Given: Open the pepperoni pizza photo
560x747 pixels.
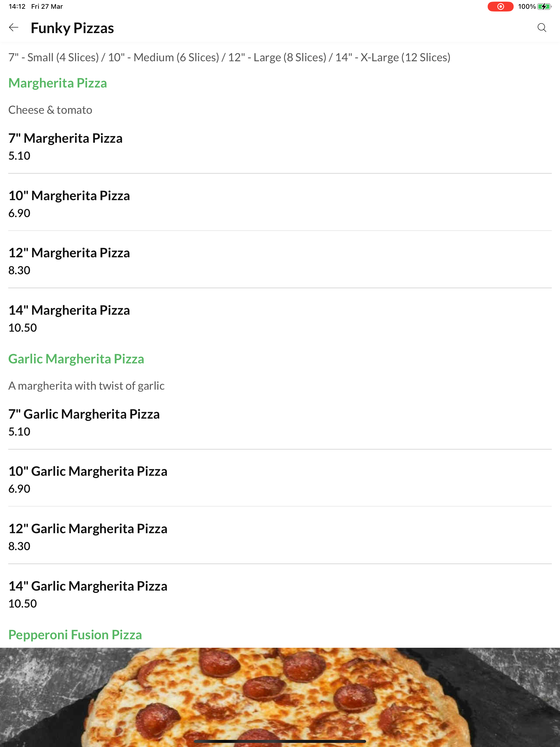Looking at the screenshot, I should pos(280,697).
